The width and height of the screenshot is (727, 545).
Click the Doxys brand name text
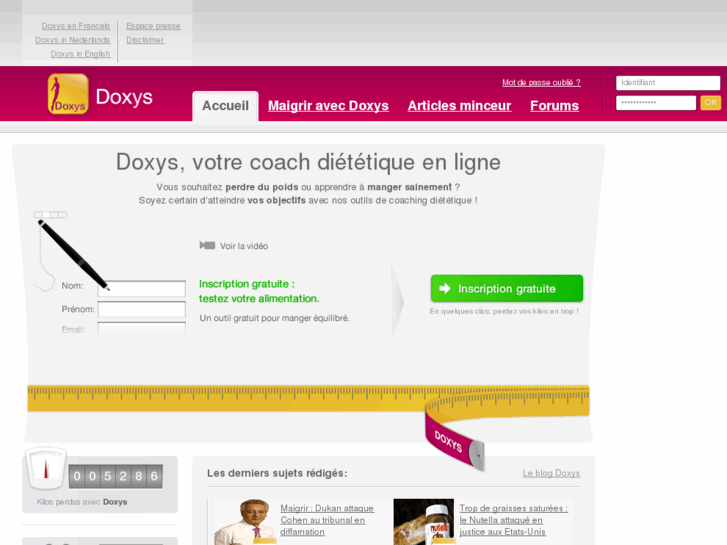(124, 96)
